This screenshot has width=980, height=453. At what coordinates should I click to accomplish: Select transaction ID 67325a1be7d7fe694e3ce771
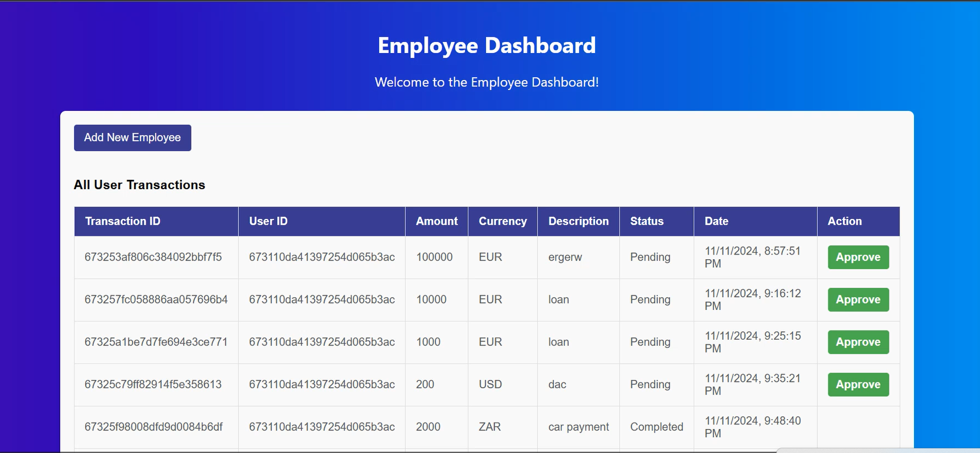156,342
